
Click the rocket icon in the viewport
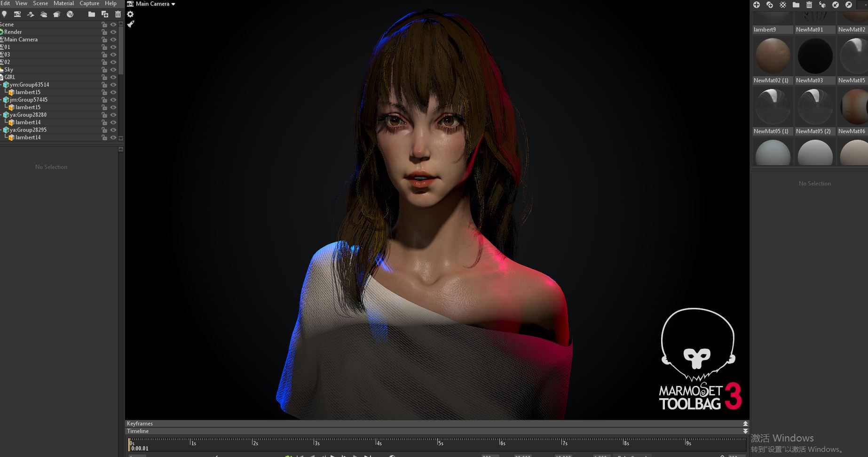point(131,24)
